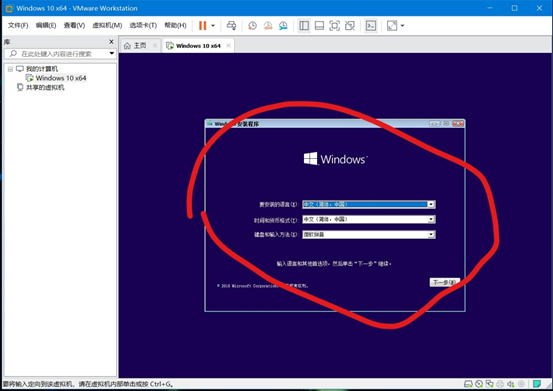Switch to the 主页 tab
This screenshot has height=391, width=553.
click(135, 46)
